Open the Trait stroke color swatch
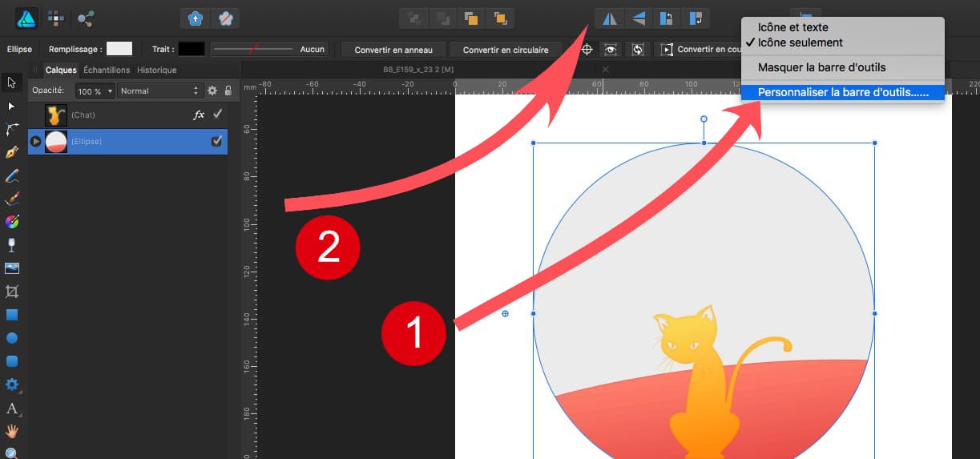Screen dimensions: 980x459 pos(192,49)
